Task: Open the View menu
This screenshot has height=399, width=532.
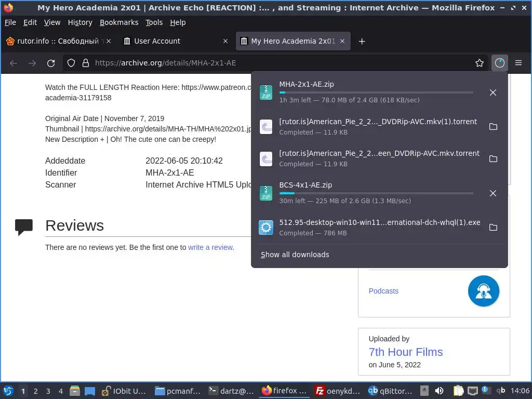Action: point(52,22)
